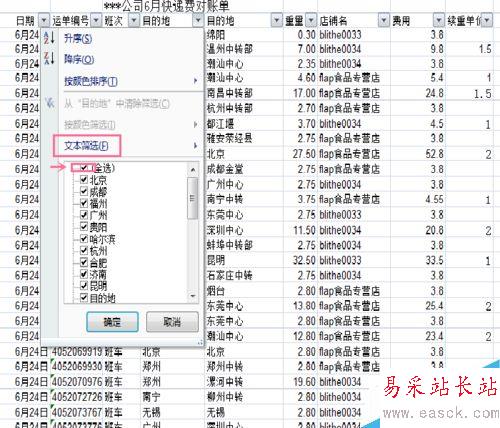
Task: Click the popup resize grip corner
Action: pyautogui.click(x=200, y=342)
